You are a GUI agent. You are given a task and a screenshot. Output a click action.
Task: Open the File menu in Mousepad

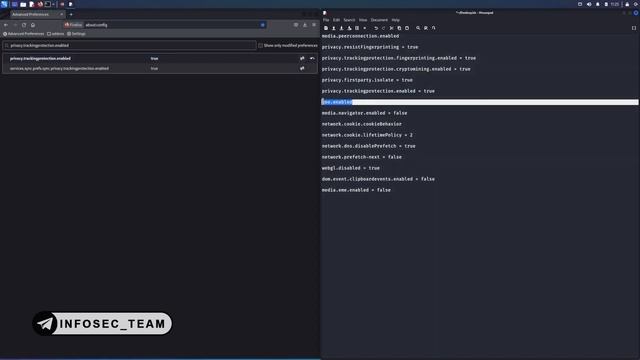326,20
